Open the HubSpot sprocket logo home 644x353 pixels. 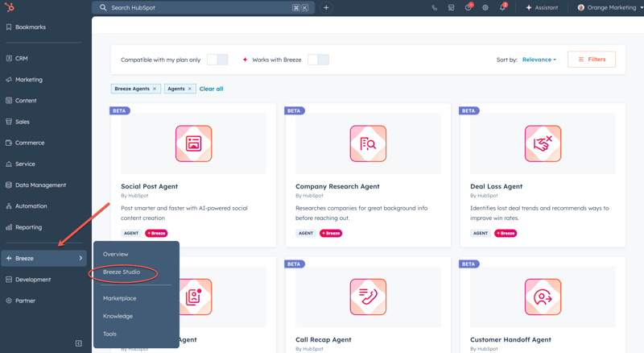point(9,7)
